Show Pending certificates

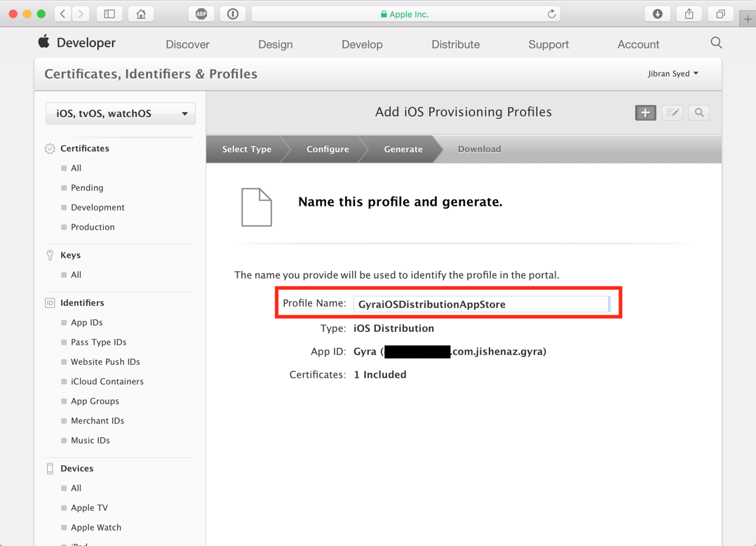click(x=87, y=187)
